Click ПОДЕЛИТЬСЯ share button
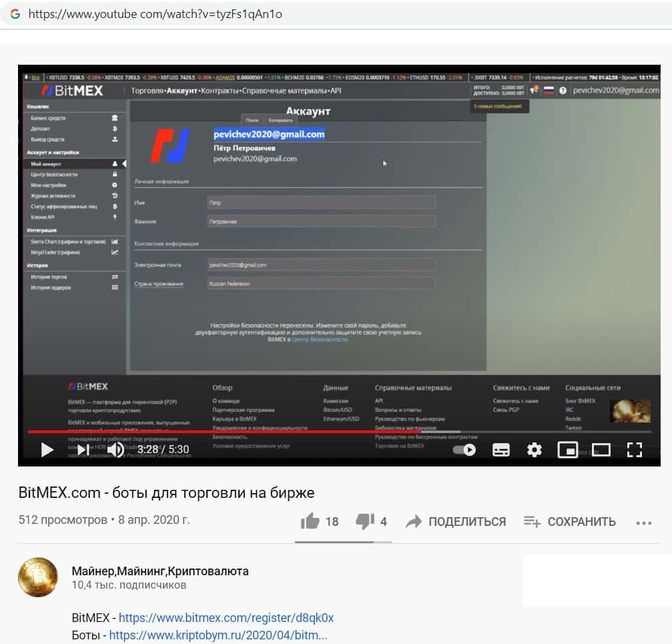The height and width of the screenshot is (644, 672). [x=456, y=521]
